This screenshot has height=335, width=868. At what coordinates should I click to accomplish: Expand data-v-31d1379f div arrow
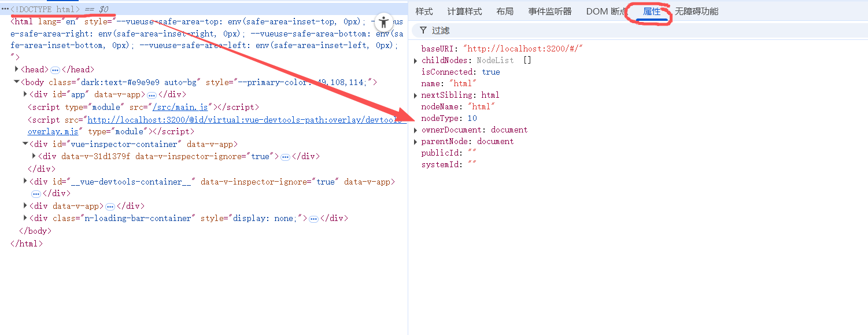[34, 156]
